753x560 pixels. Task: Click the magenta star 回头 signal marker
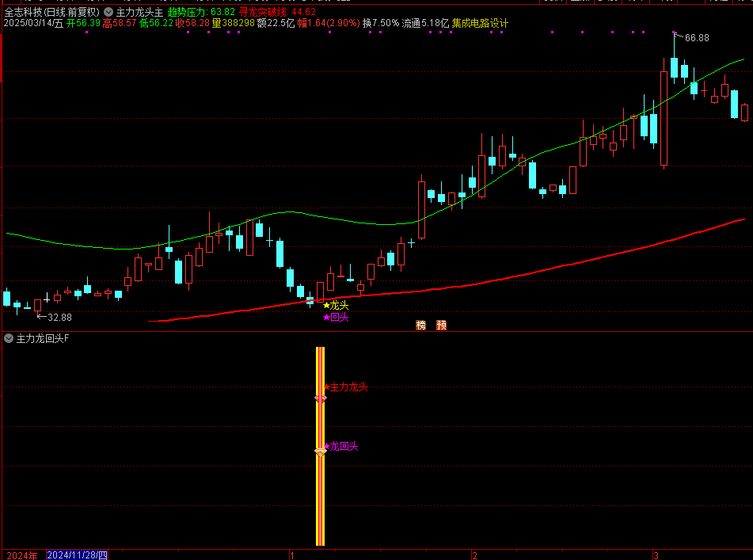click(x=335, y=318)
